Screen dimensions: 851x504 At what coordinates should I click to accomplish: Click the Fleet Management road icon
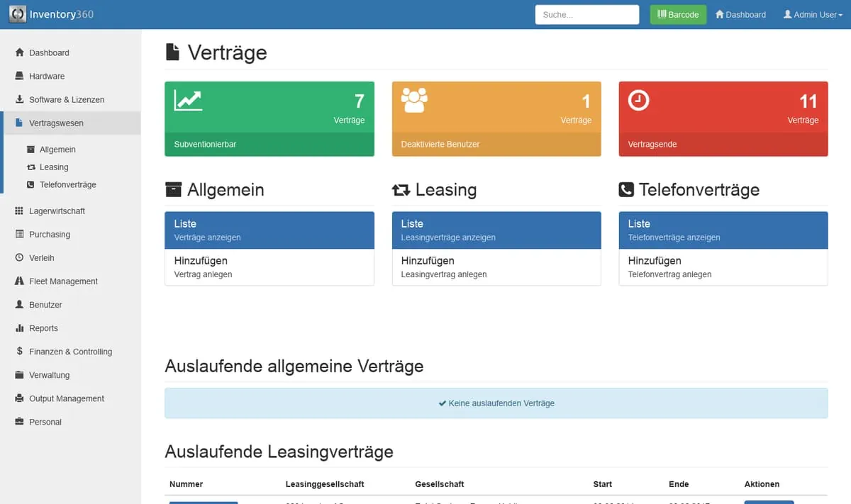point(20,281)
